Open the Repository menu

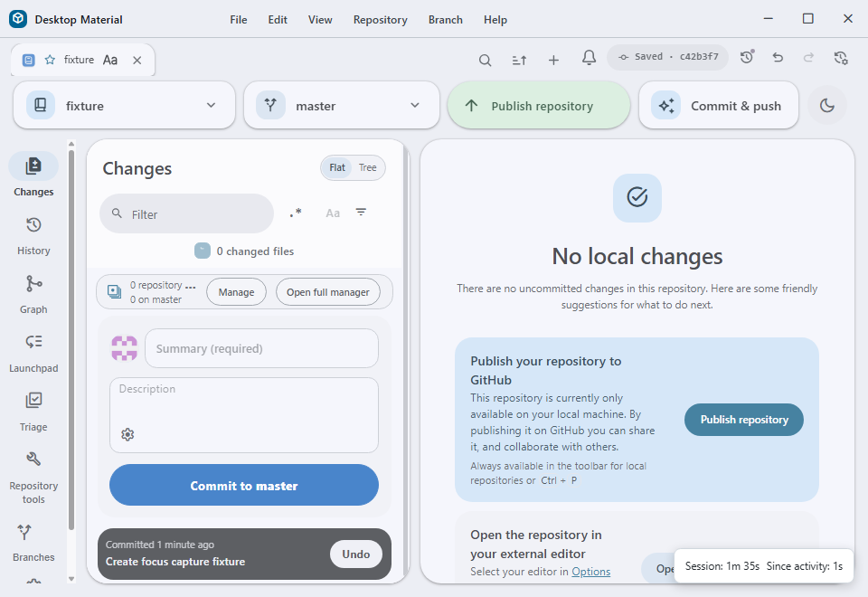(381, 19)
